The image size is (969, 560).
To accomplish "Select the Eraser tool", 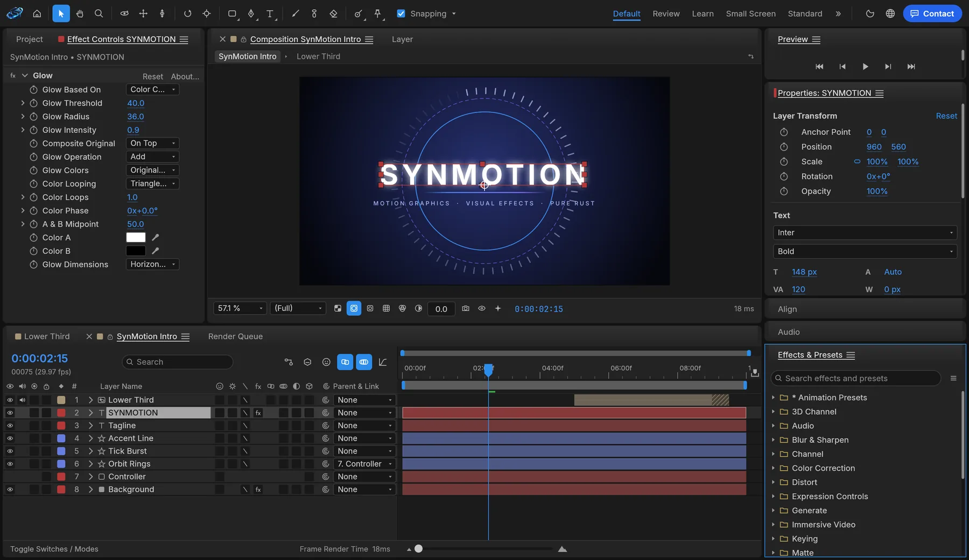I will 333,13.
